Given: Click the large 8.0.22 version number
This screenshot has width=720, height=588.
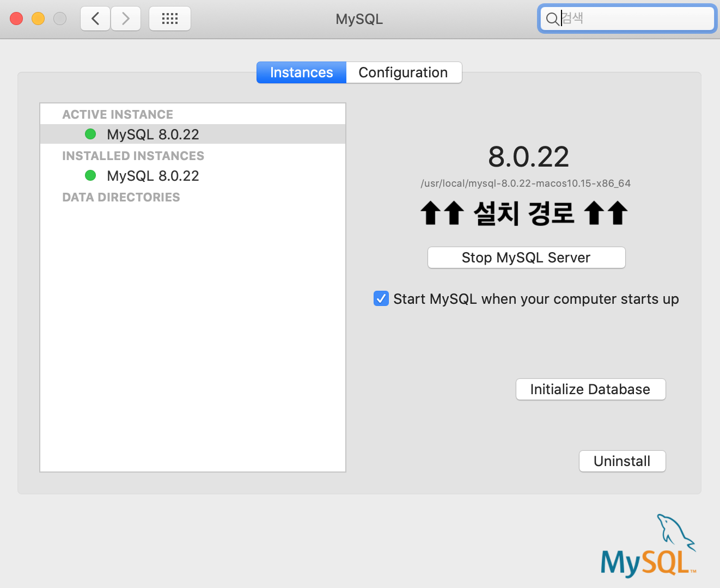Looking at the screenshot, I should coord(528,157).
